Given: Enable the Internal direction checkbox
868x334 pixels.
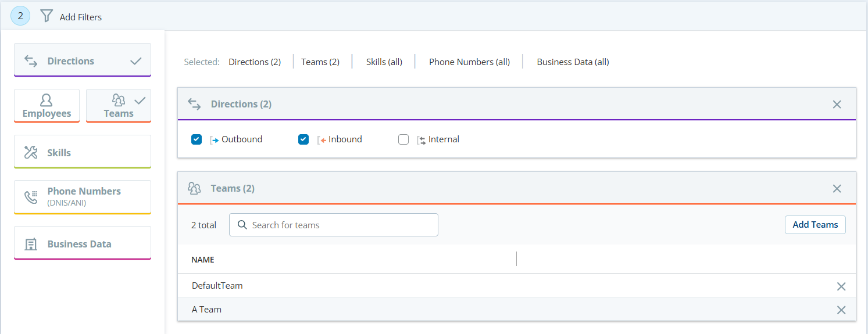Looking at the screenshot, I should pos(403,139).
